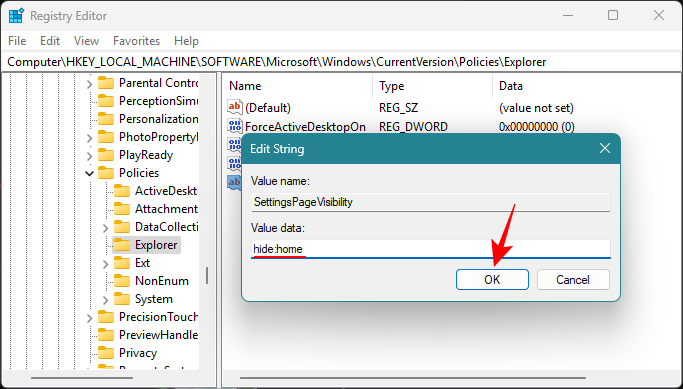Click the Ext folder icon
This screenshot has width=683, height=389.
pos(122,263)
